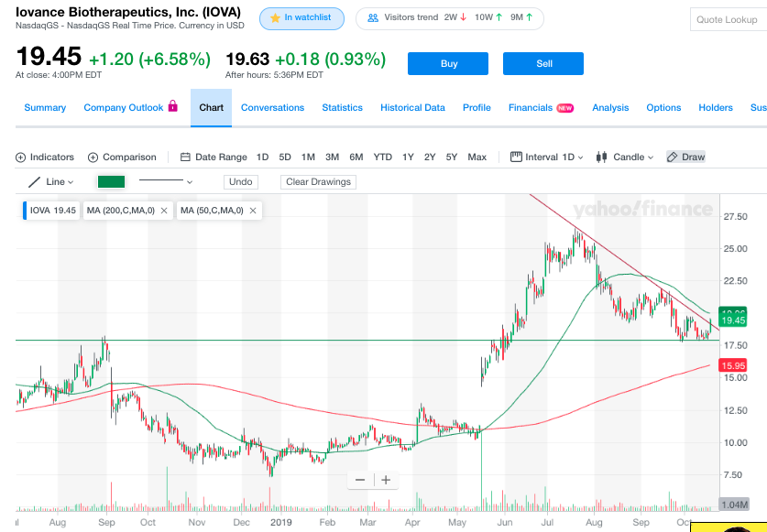
Task: Open the Analysis tab
Action: coord(610,107)
